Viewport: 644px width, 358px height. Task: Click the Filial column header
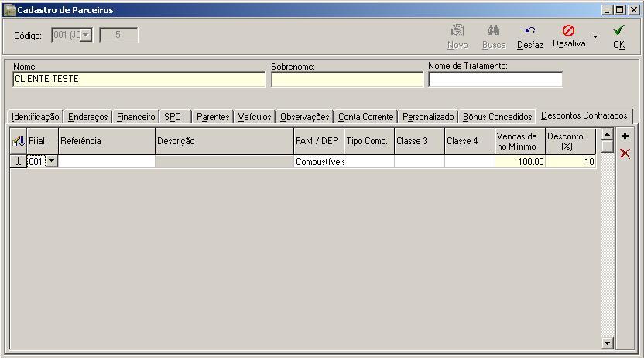43,141
